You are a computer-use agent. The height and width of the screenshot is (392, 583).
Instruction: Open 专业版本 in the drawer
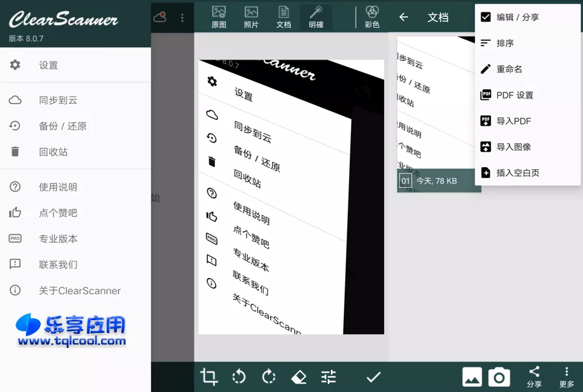pos(76,238)
